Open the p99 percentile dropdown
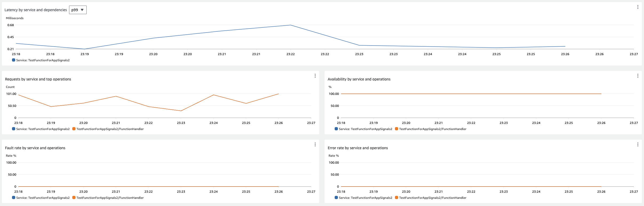The width and height of the screenshot is (644, 206). coord(78,10)
